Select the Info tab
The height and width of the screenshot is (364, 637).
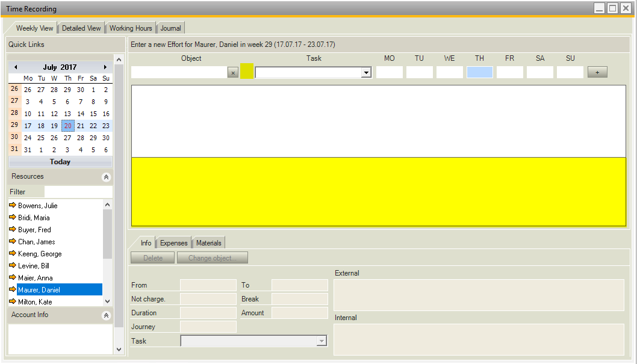coord(146,242)
